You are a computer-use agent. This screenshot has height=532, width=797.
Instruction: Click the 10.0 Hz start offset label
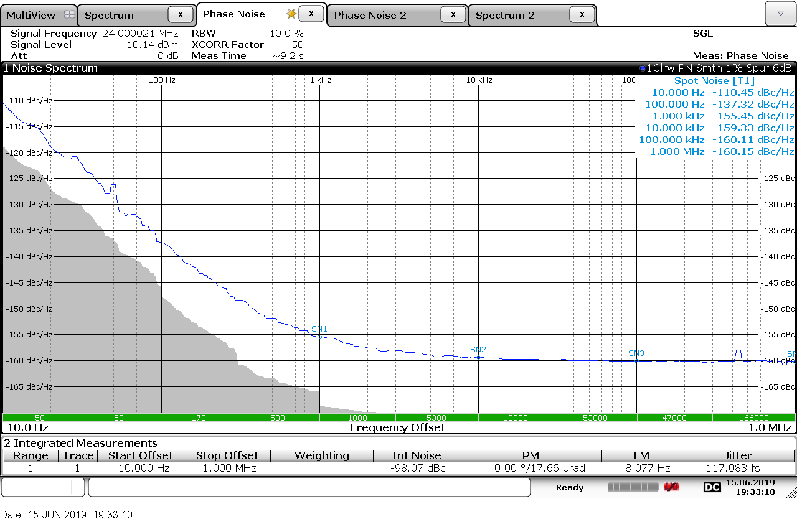pos(27,427)
